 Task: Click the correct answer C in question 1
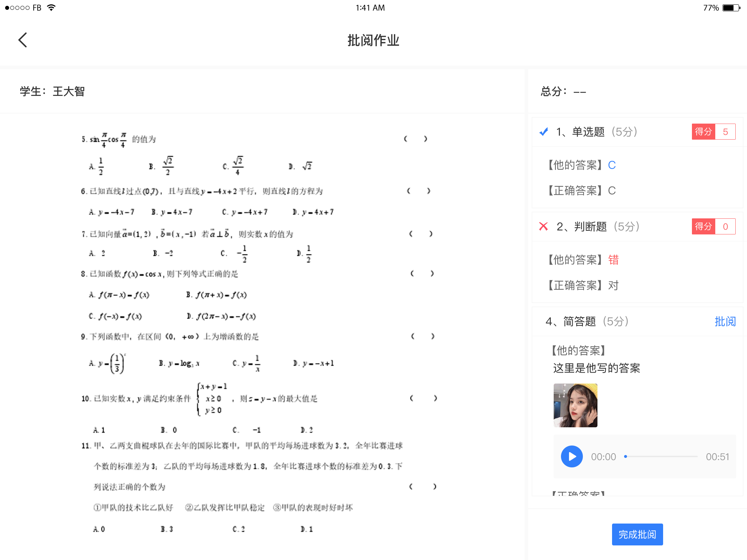coord(612,191)
